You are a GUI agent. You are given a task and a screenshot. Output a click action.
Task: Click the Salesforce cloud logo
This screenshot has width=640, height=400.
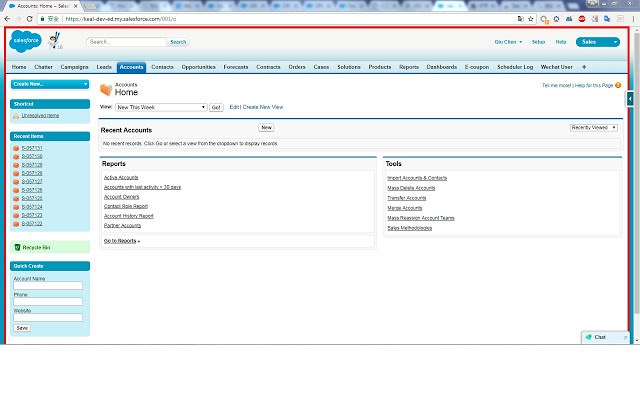tap(25, 41)
